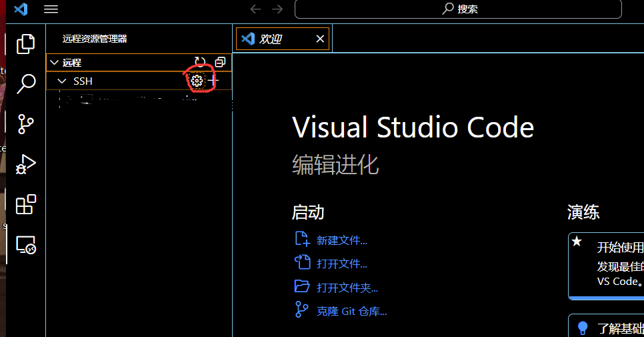
Task: Open the Extensions view
Action: tap(25, 204)
